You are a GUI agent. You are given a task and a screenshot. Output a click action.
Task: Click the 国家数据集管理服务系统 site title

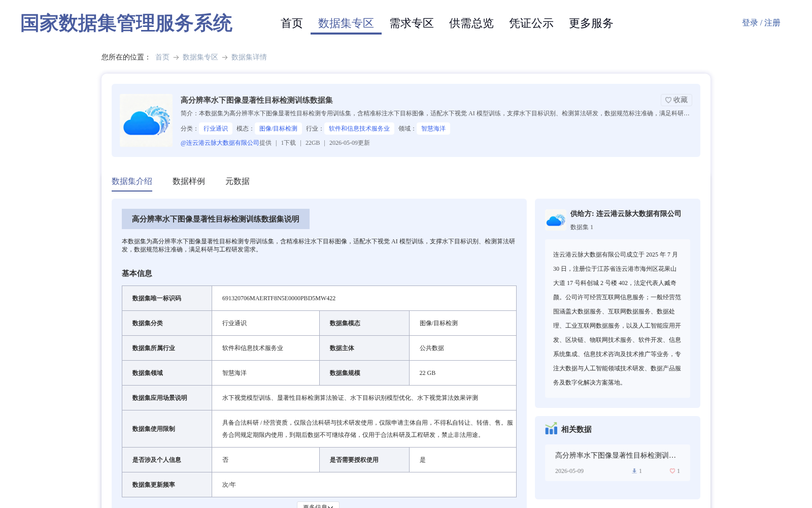126,23
